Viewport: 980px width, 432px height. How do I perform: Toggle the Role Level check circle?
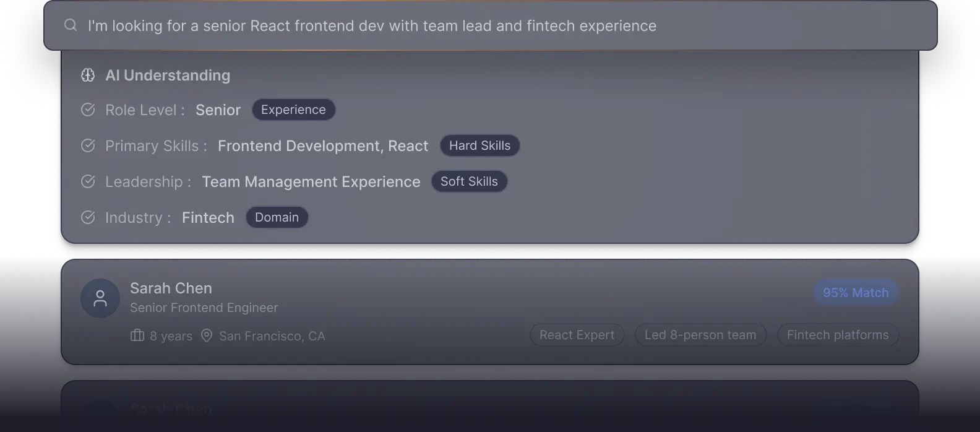tap(88, 110)
